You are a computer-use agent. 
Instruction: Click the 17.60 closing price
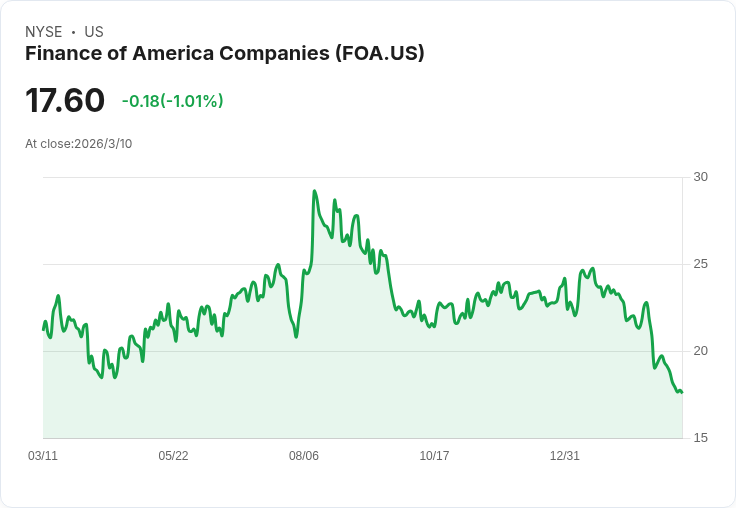[65, 101]
